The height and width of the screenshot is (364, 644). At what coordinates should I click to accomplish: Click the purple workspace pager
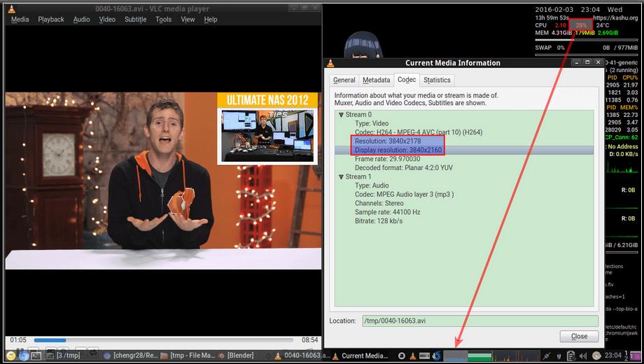(x=635, y=356)
